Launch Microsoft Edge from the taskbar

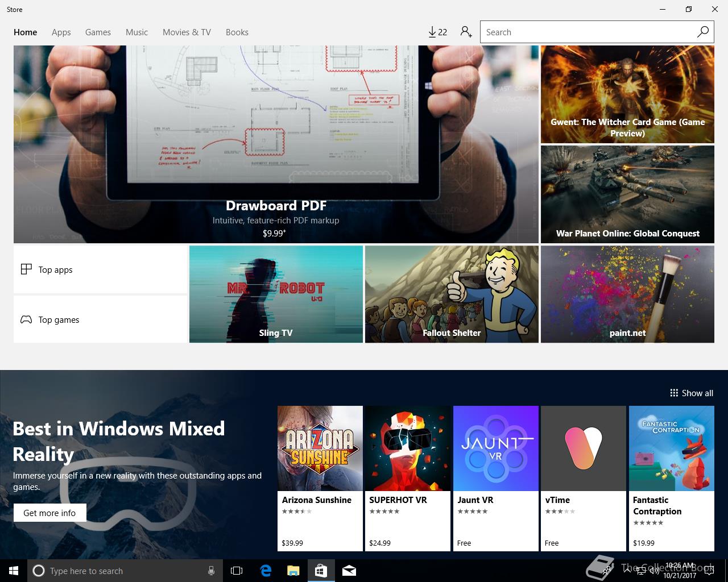pos(266,571)
